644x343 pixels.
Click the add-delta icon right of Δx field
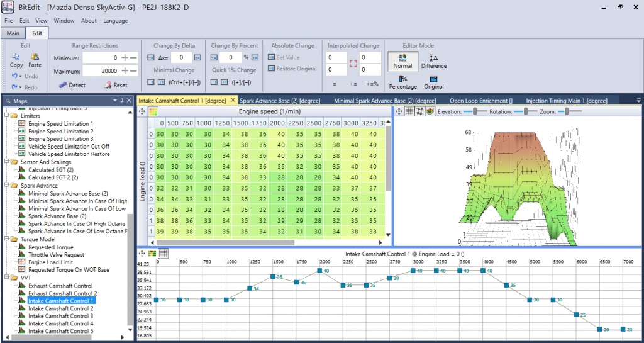(x=197, y=57)
